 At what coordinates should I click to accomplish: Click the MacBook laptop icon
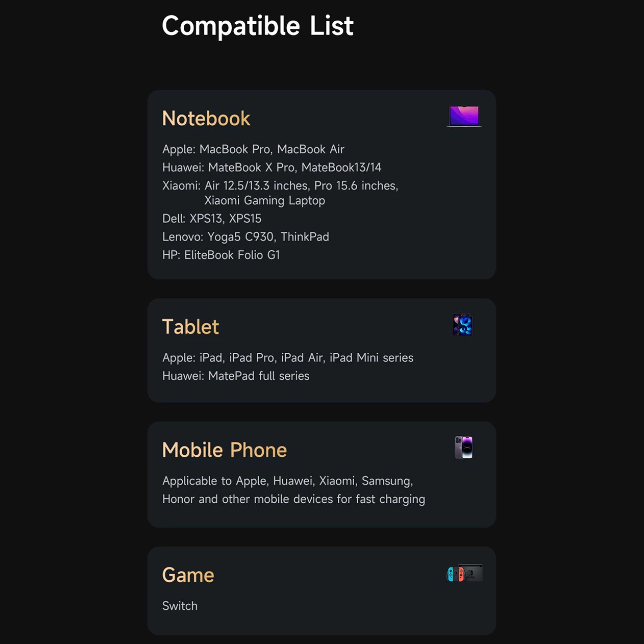(464, 116)
